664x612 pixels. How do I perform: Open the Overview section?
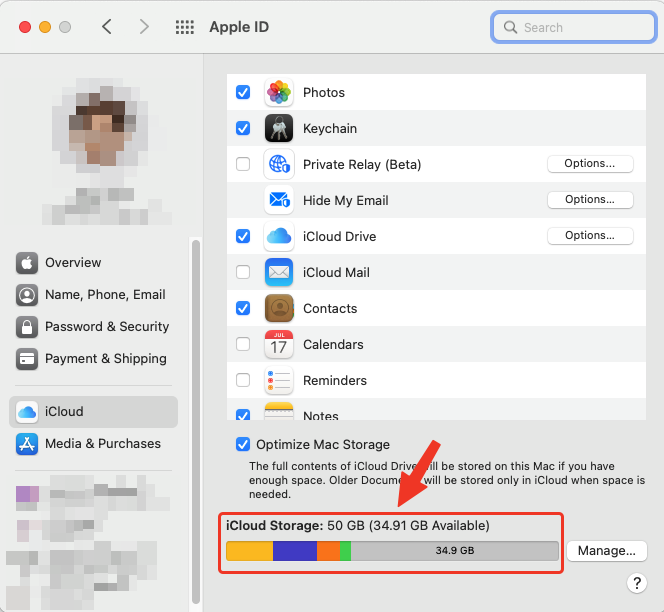pyautogui.click(x=93, y=263)
